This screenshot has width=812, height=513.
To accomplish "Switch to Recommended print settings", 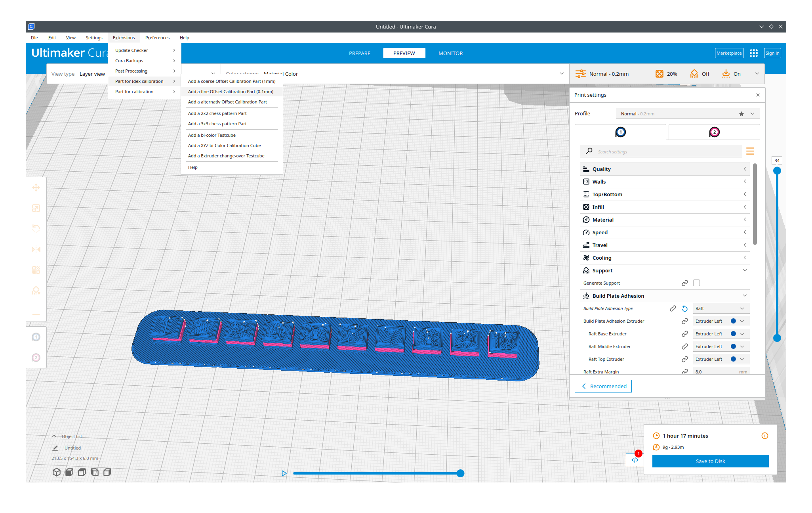I will (x=603, y=386).
